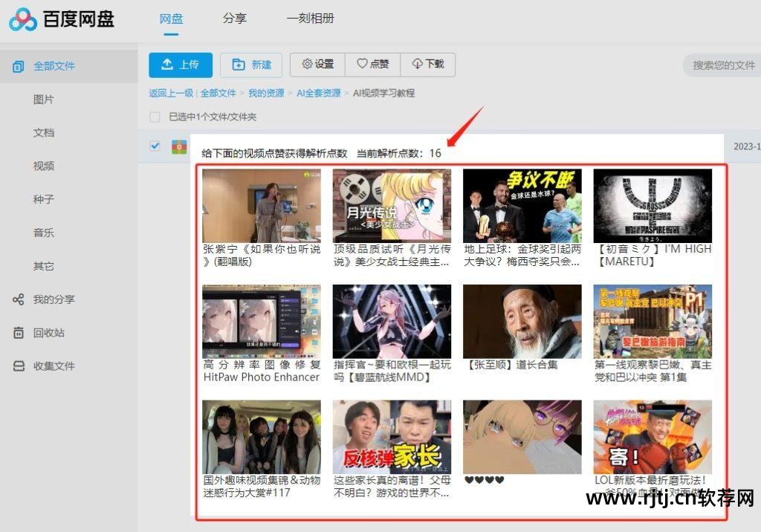Click the 全部文件 sidebar files icon
Image resolution: width=761 pixels, height=532 pixels.
coord(19,67)
